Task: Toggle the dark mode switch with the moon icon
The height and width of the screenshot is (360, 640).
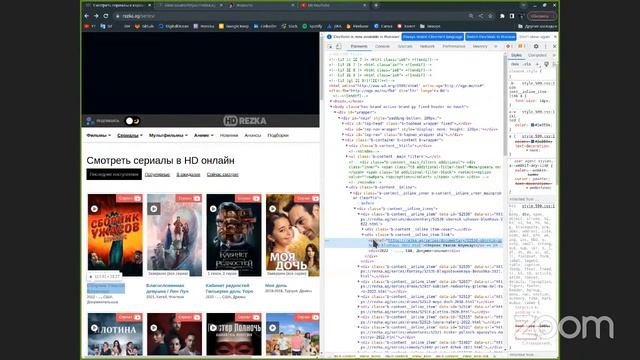Action: click(x=133, y=121)
